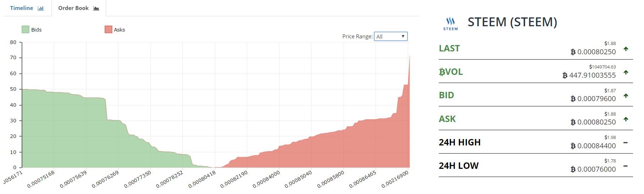Click the BVOL up arrow icon
The height and width of the screenshot is (194, 644).
pyautogui.click(x=626, y=72)
